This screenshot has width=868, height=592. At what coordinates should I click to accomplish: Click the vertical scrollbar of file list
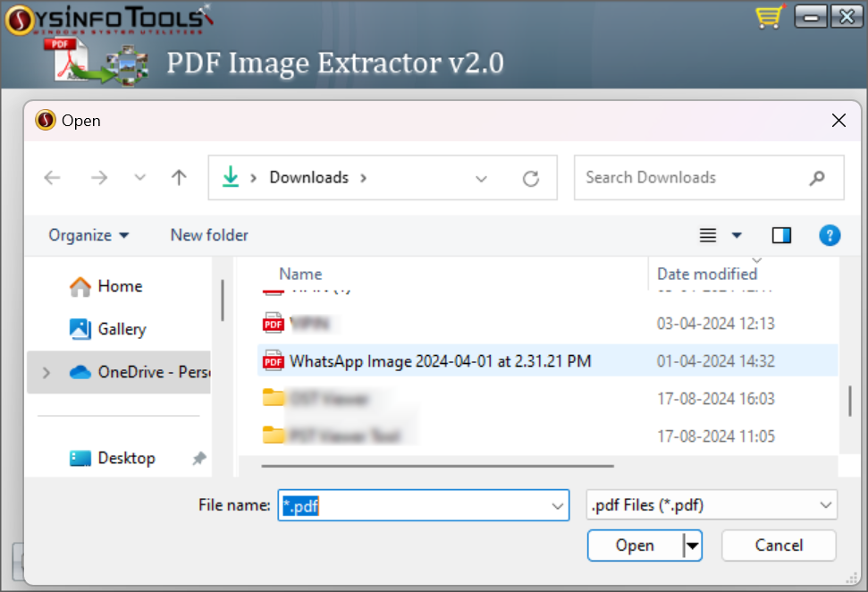(850, 402)
